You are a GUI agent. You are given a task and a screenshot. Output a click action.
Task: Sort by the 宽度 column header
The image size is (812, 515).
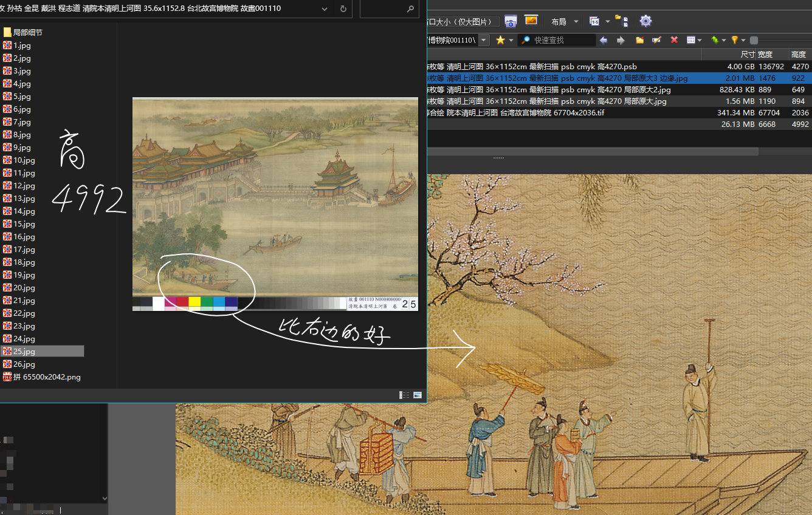click(x=765, y=55)
